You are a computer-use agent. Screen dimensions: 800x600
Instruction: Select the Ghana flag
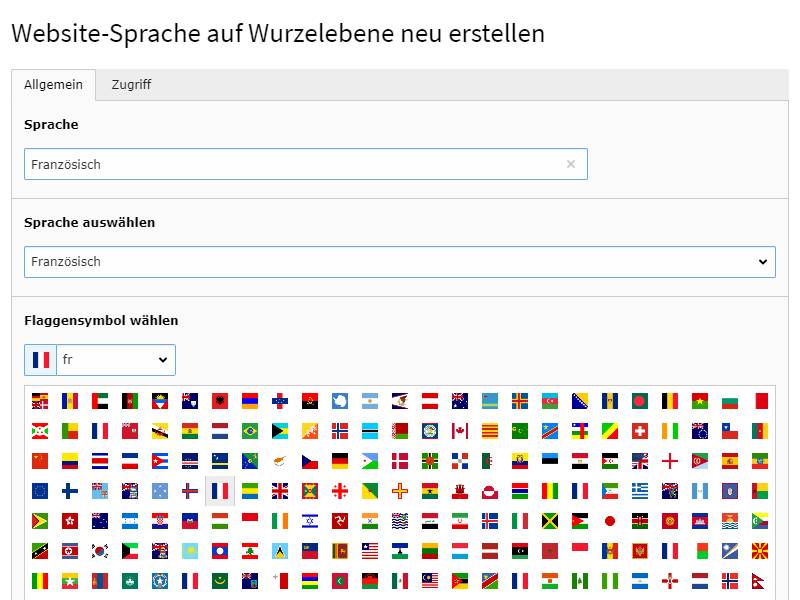click(x=430, y=491)
